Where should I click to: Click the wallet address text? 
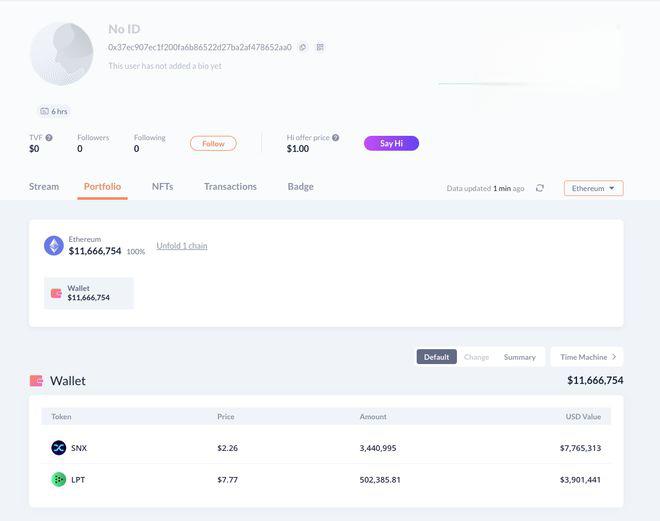[x=200, y=47]
